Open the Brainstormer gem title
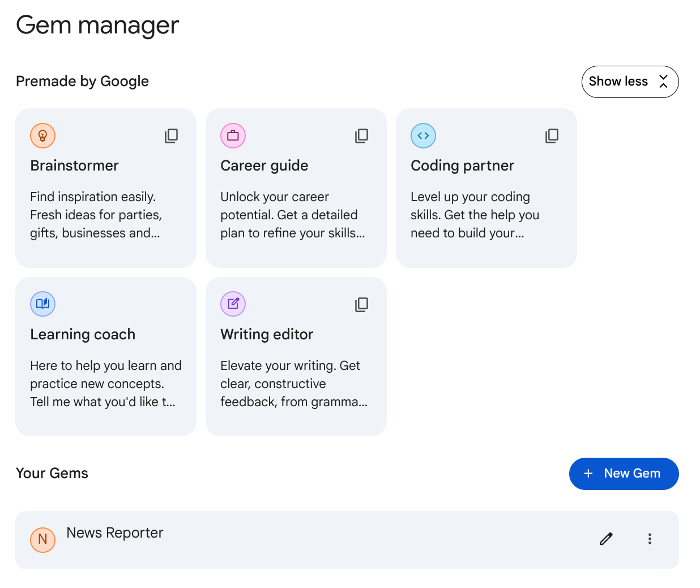Image resolution: width=700 pixels, height=588 pixels. pyautogui.click(x=74, y=165)
